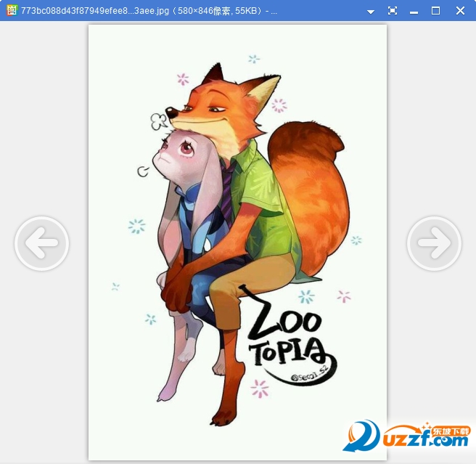This screenshot has width=476, height=464.
Task: Click the displayed Zootopia picture
Action: [237, 243]
